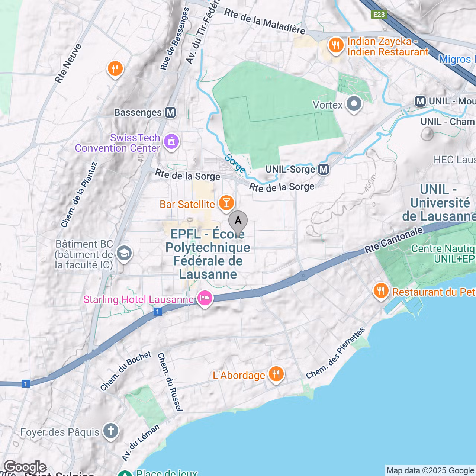Open the SwissTech Convention Center pin
Image resolution: width=476 pixels, height=476 pixels.
tap(171, 142)
